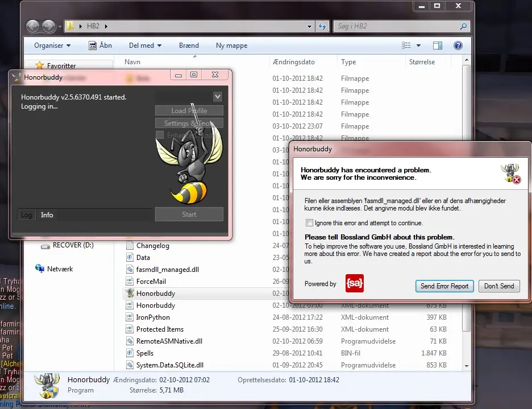
Task: Open Explorer help question mark icon
Action: tap(458, 46)
